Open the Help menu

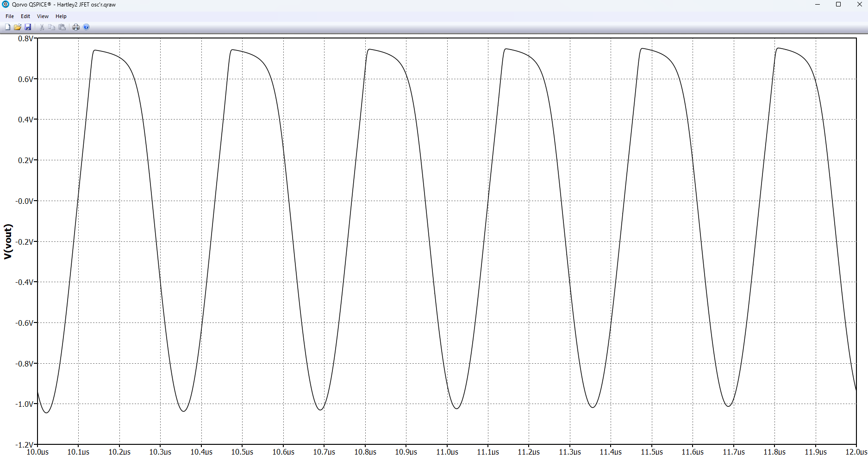[61, 16]
